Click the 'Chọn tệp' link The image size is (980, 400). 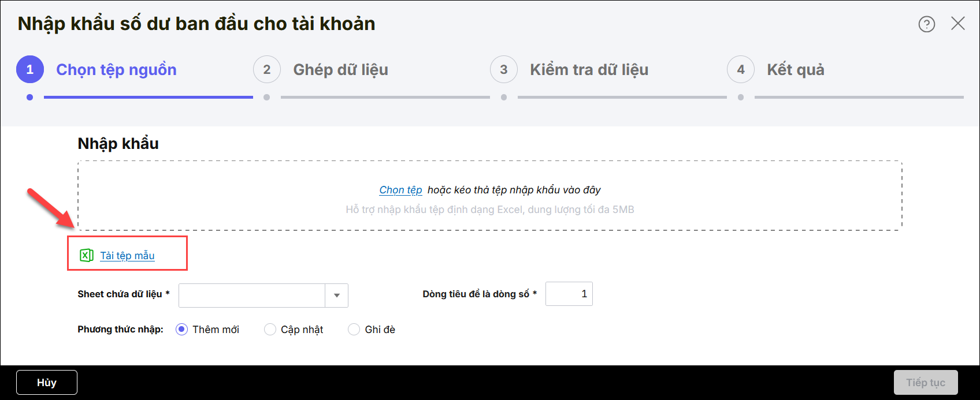pos(400,190)
